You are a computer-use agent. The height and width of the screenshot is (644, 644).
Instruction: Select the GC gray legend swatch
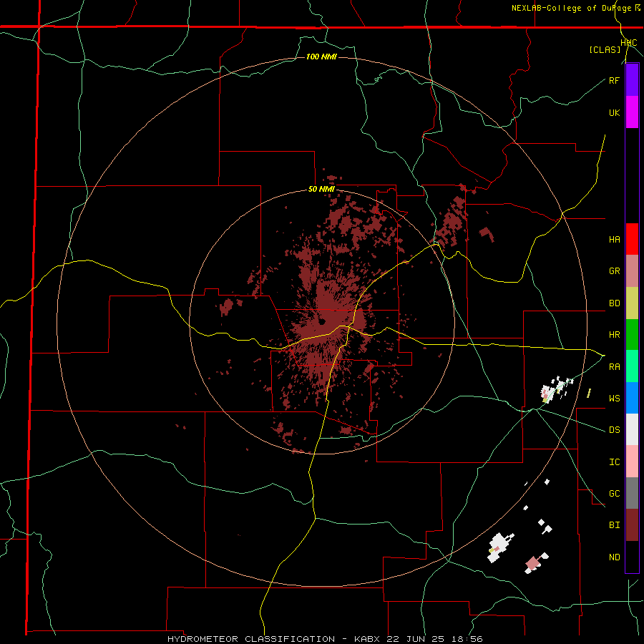[x=632, y=493]
